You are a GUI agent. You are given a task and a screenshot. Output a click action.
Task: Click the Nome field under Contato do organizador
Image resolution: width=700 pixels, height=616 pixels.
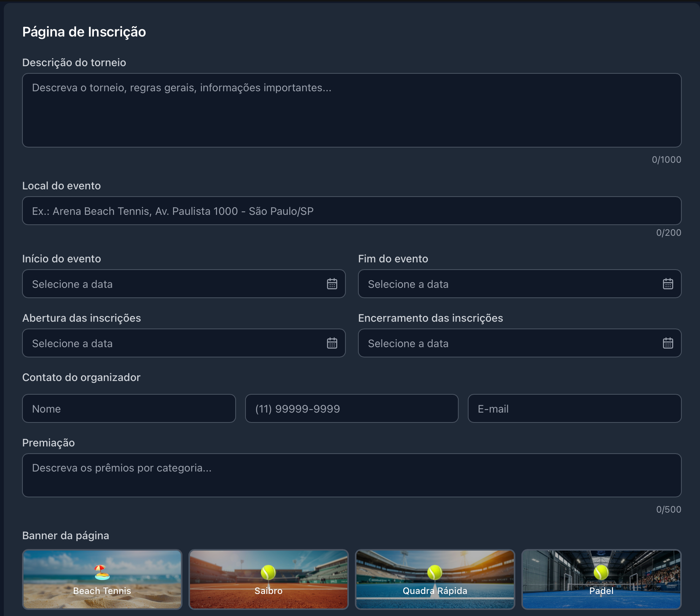[x=129, y=408]
